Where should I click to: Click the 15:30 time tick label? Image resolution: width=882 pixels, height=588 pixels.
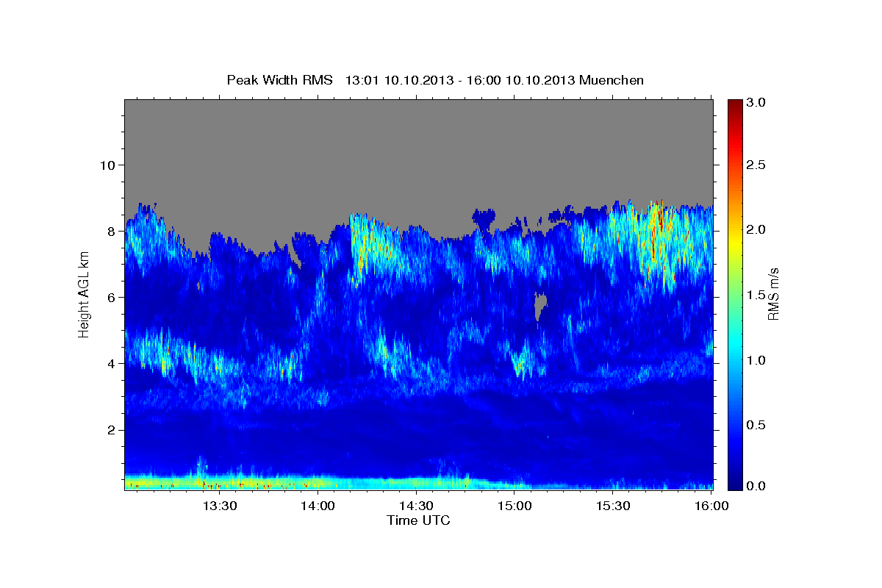(x=612, y=506)
